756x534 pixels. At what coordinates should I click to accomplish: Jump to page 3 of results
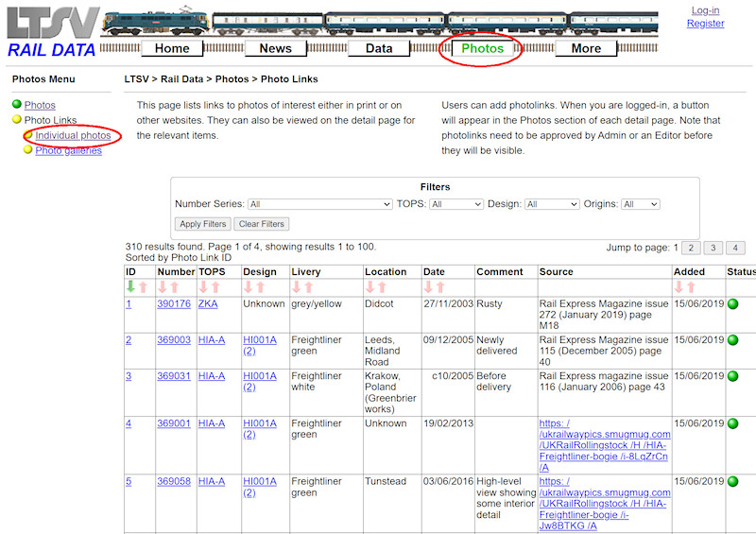coord(713,248)
